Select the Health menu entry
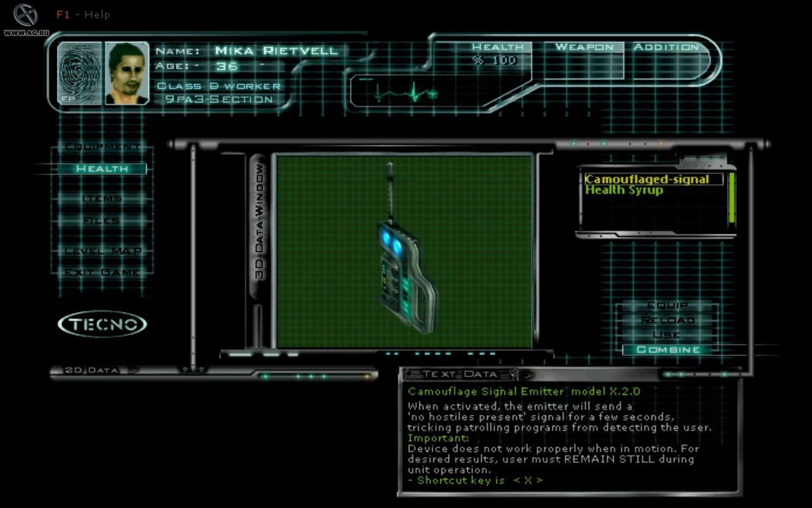Screen dimensions: 812x508 102,169
